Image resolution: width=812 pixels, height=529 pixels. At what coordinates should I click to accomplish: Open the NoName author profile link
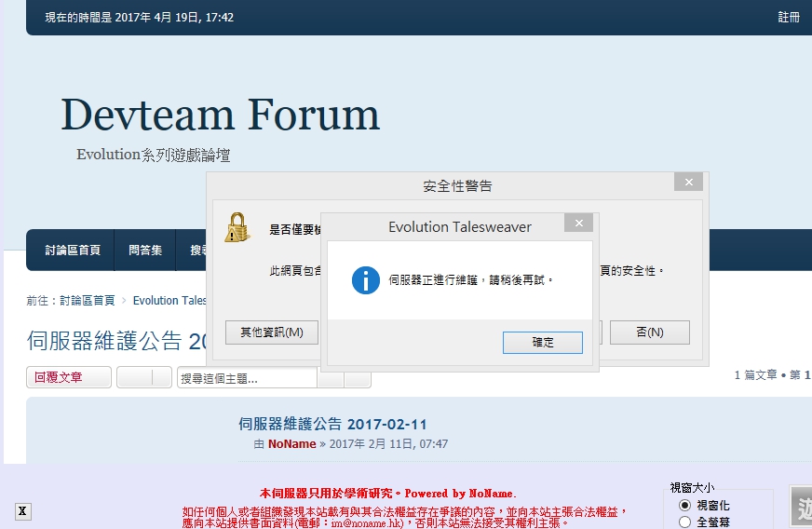pos(292,444)
